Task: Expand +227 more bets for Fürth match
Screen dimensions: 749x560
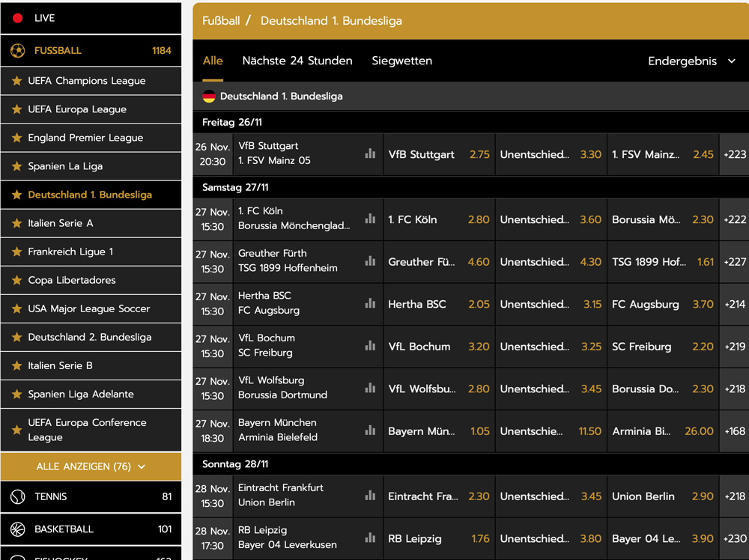Action: [734, 261]
